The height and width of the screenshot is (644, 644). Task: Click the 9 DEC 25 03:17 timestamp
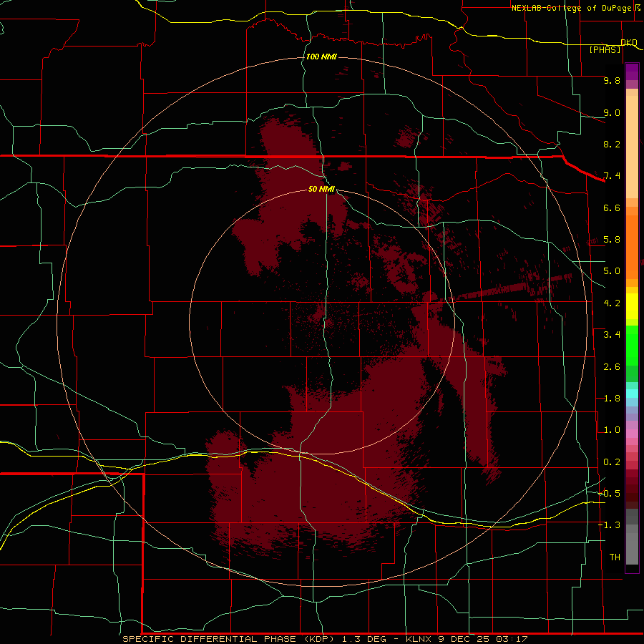[482, 639]
